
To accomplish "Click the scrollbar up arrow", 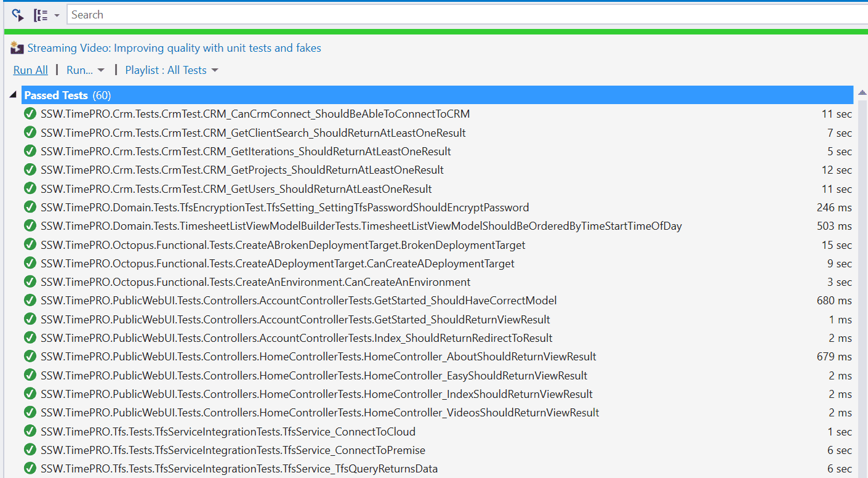I will 862,93.
